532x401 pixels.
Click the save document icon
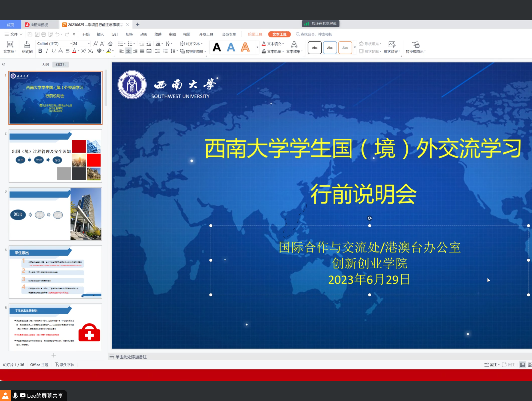coord(30,34)
